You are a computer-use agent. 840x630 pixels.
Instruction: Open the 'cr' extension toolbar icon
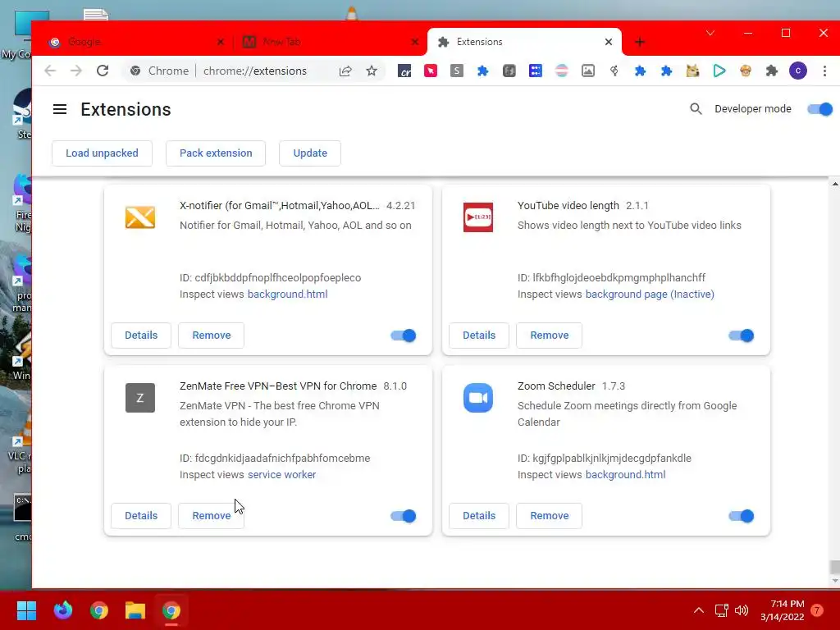[x=404, y=71]
